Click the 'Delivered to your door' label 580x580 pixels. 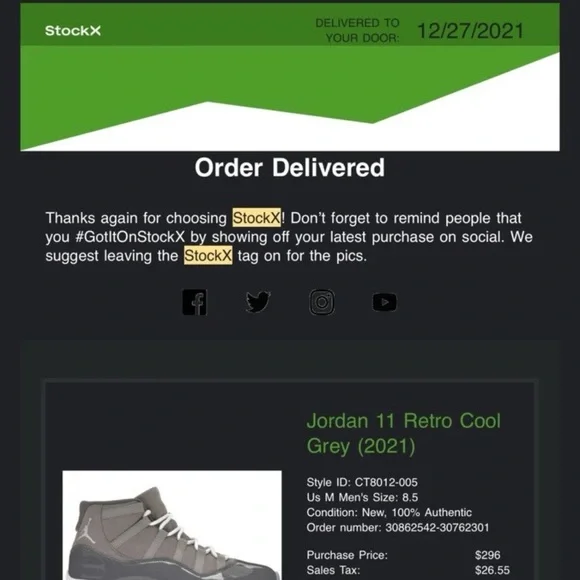click(357, 30)
